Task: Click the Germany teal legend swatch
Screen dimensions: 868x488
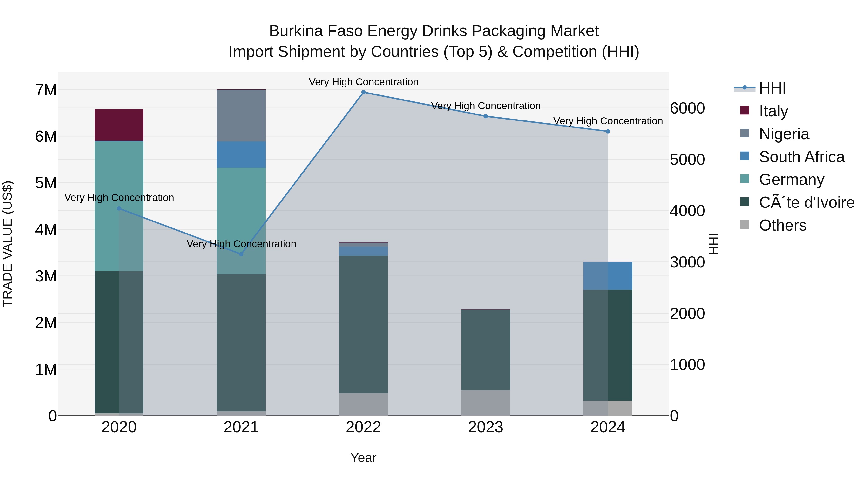Action: pyautogui.click(x=745, y=179)
